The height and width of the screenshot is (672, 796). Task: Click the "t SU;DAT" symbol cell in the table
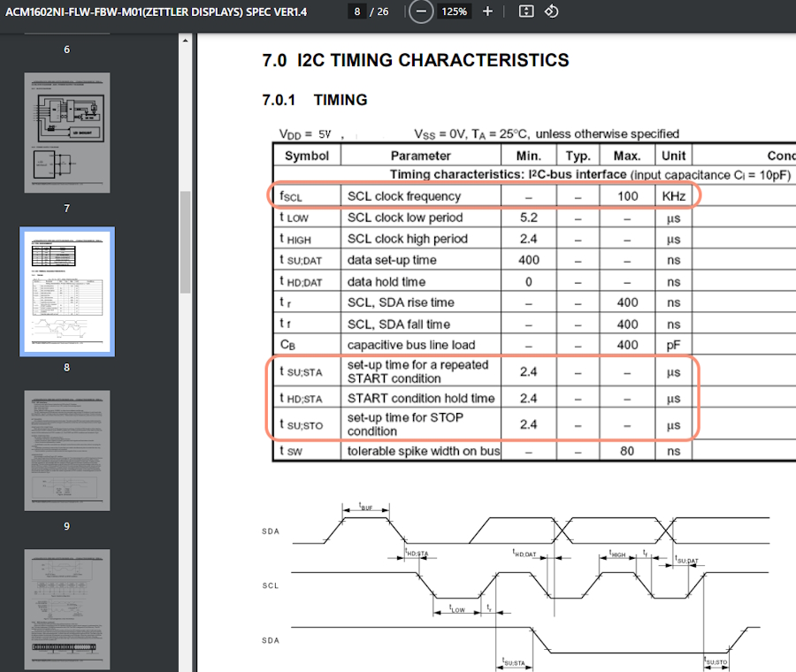pyautogui.click(x=301, y=260)
